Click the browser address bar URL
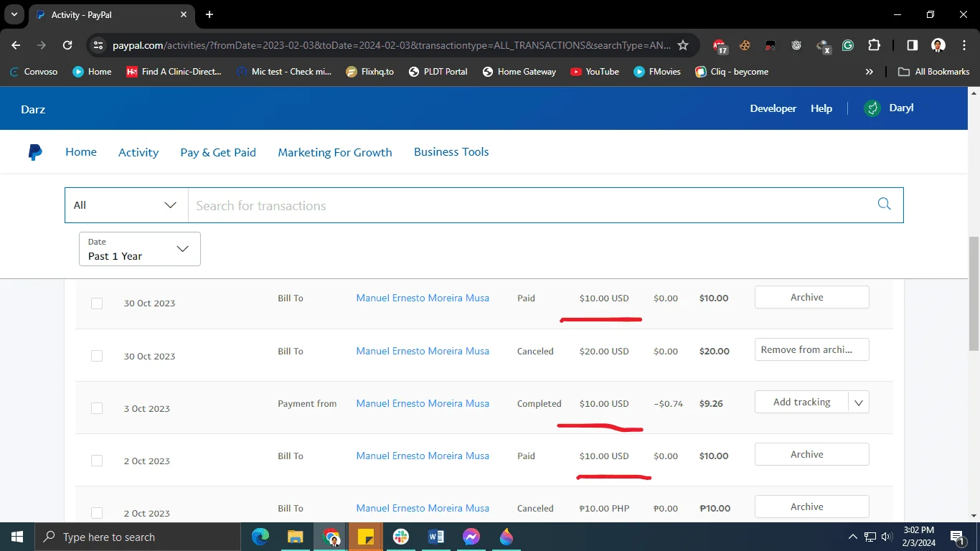The image size is (980, 551). click(x=391, y=45)
